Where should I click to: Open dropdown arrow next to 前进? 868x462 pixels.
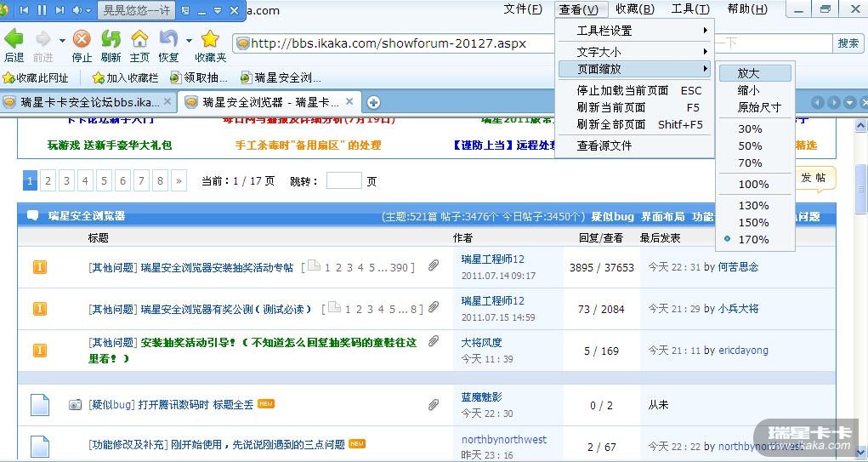(x=62, y=40)
